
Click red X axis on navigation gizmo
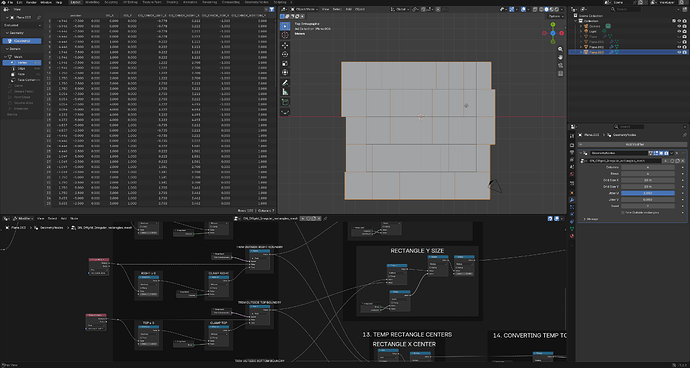562,33
